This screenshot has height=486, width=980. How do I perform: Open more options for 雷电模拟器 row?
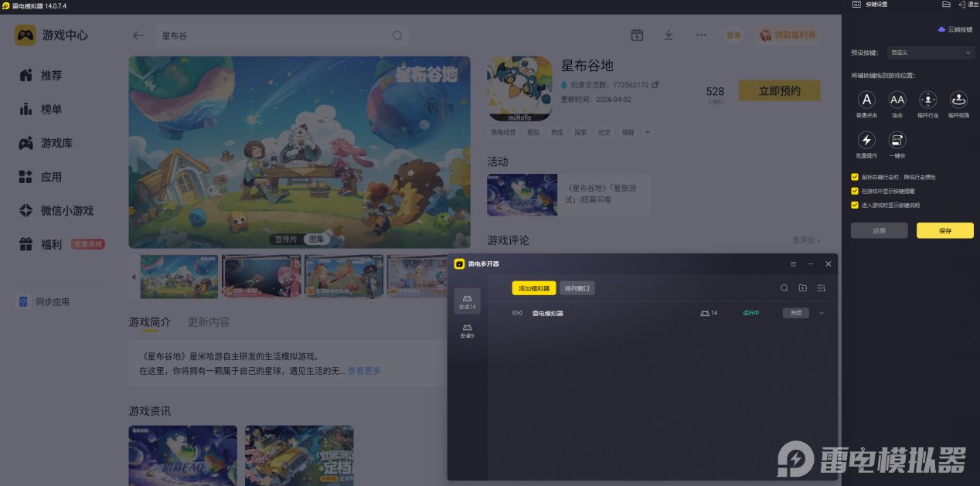(822, 313)
